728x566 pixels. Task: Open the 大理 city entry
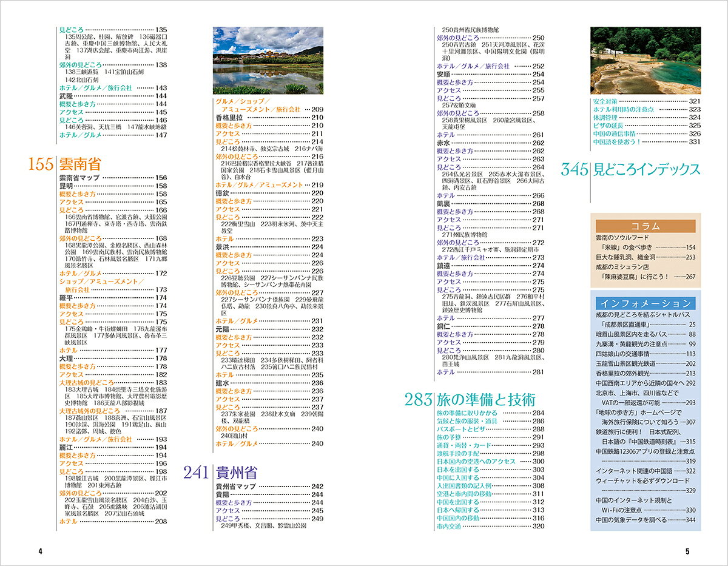[x=113, y=359]
